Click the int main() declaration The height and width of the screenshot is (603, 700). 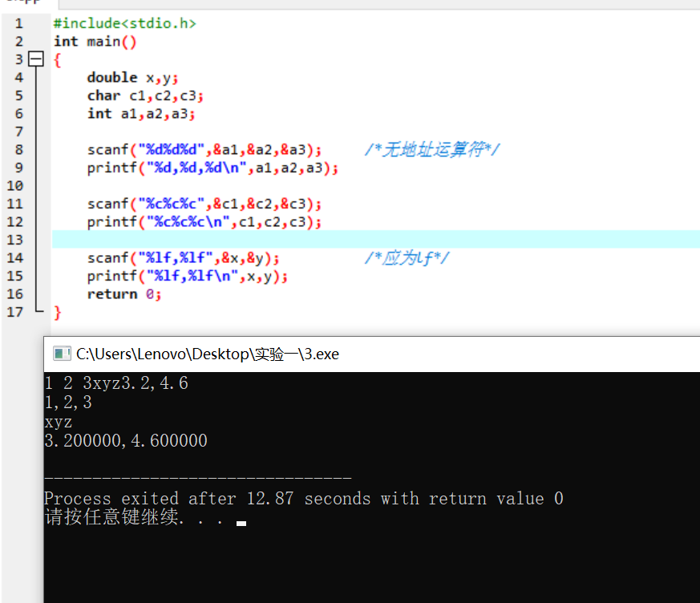pyautogui.click(x=95, y=42)
